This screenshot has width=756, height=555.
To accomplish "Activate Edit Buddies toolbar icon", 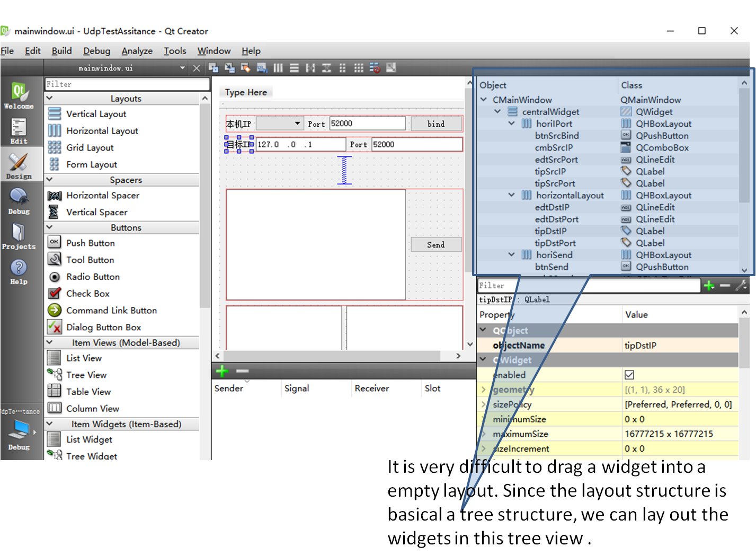I will point(246,68).
